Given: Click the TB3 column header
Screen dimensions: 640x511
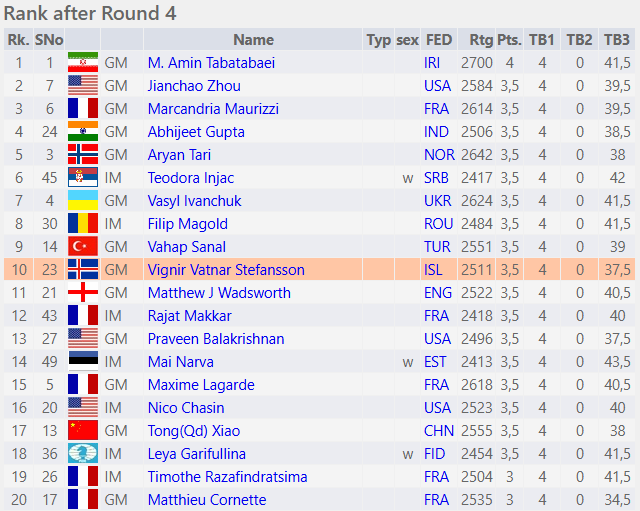Looking at the screenshot, I should [x=617, y=40].
